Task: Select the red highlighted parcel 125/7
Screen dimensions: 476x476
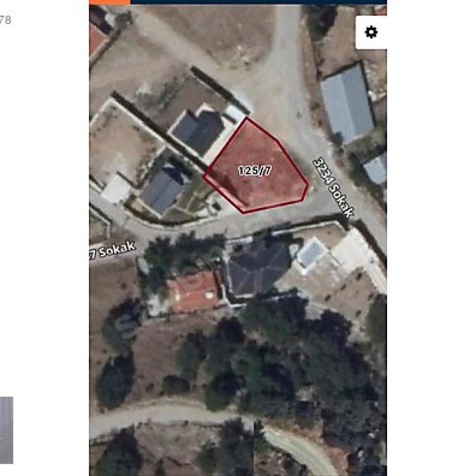Action: [x=257, y=166]
